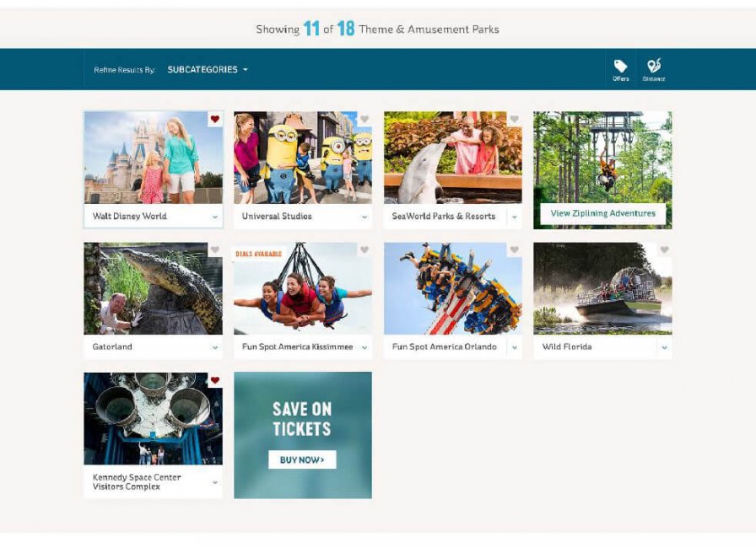Viewport: 756px width, 548px height.
Task: Expand Kennedy Space Center card details
Action: pyautogui.click(x=215, y=482)
